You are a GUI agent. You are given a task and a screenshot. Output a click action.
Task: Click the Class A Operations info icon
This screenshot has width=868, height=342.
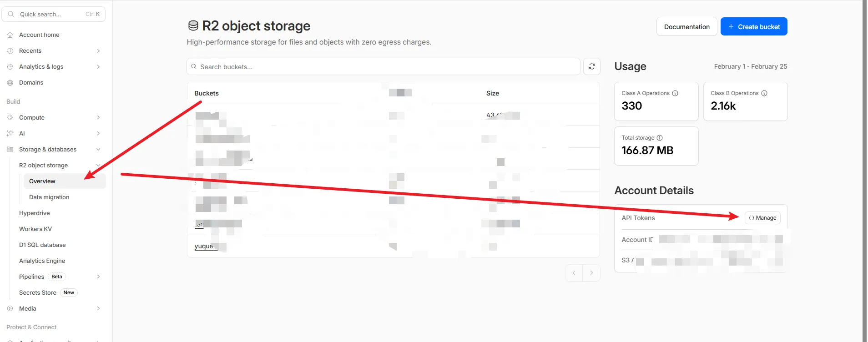click(x=675, y=93)
